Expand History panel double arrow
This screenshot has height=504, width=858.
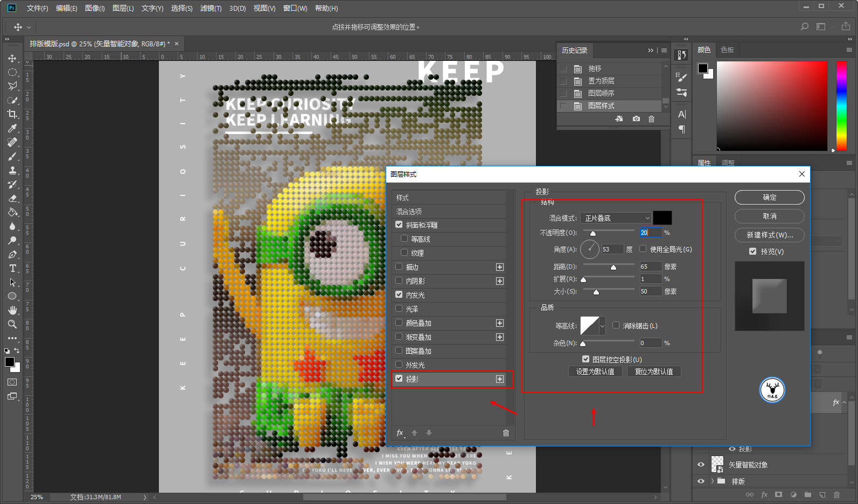pos(651,50)
